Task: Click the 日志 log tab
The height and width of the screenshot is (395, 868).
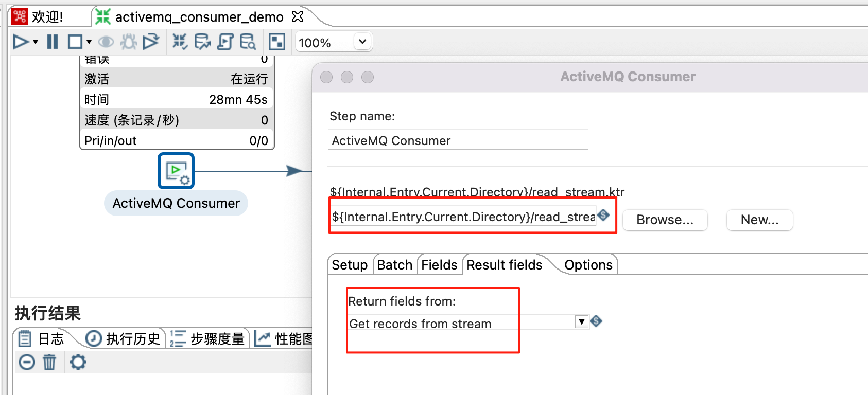Action: 42,338
